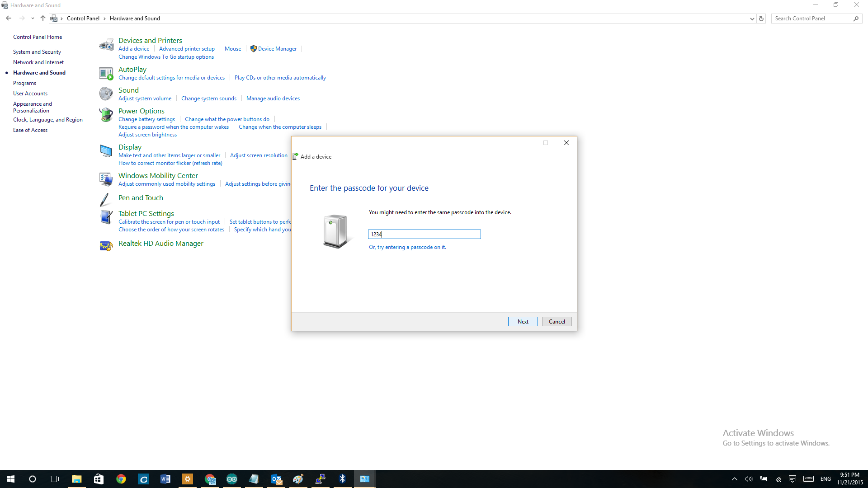The width and height of the screenshot is (868, 488).
Task: Click the 'Or, try entering a passcode on it' link
Action: click(407, 247)
